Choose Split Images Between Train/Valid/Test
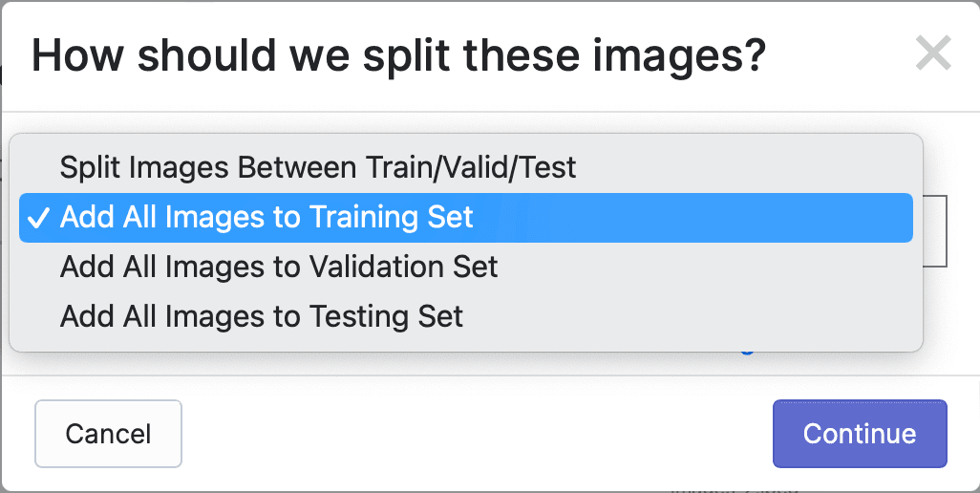 tap(465, 167)
